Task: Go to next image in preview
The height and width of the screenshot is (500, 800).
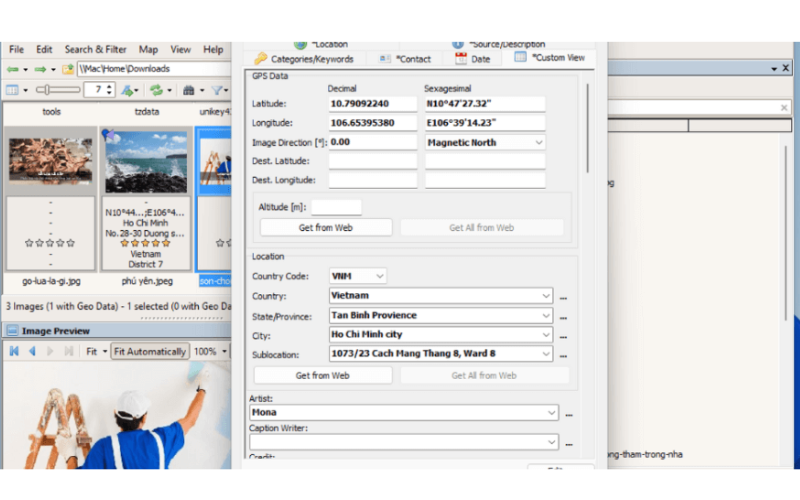Action: 50,351
